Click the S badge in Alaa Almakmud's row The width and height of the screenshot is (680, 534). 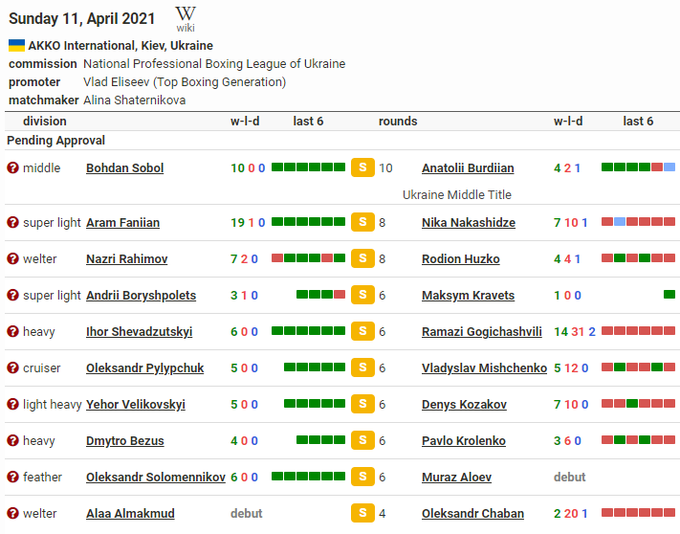point(363,514)
